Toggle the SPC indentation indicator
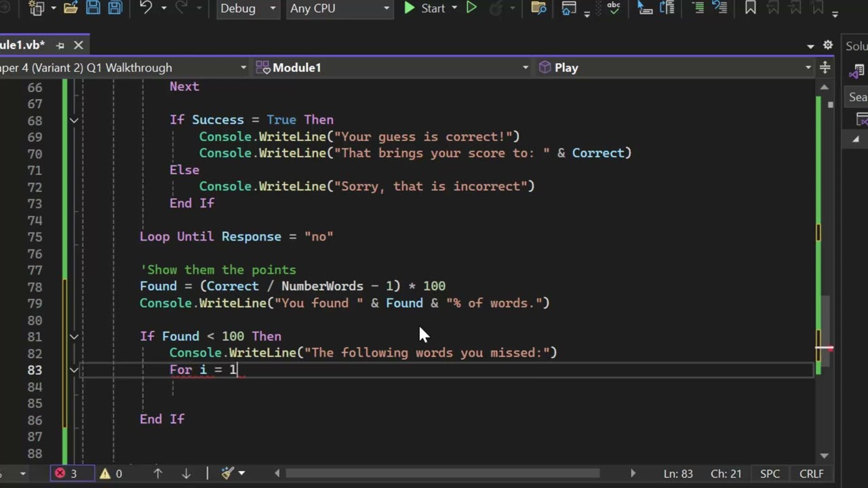868x488 pixels. click(x=770, y=474)
